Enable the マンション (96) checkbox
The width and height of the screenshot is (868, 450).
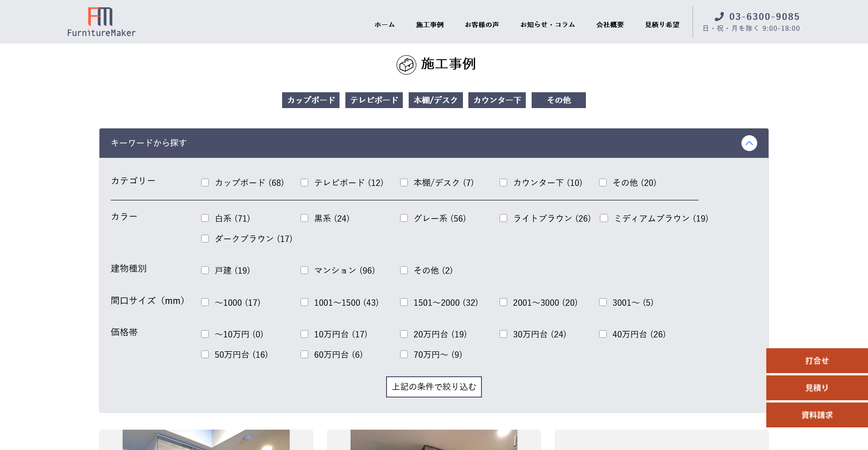[x=305, y=270]
